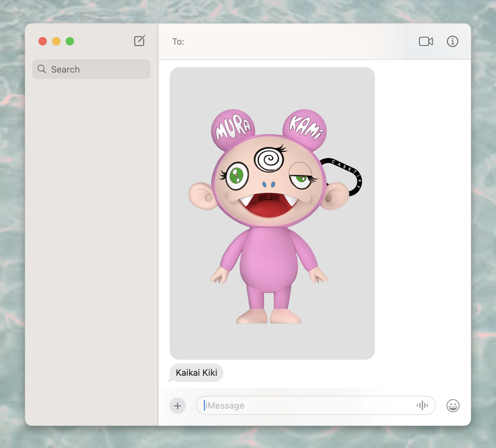496x448 pixels.
Task: Click the MURA ear in the image
Action: [x=232, y=127]
